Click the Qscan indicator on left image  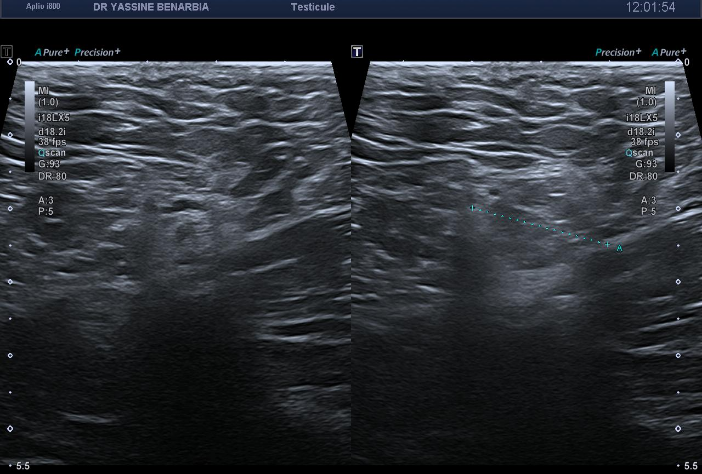click(x=52, y=153)
